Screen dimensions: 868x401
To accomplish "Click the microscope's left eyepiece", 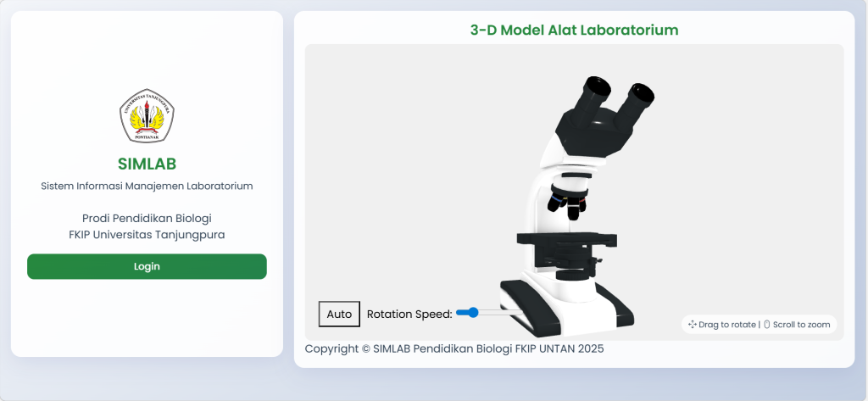I will (597, 86).
